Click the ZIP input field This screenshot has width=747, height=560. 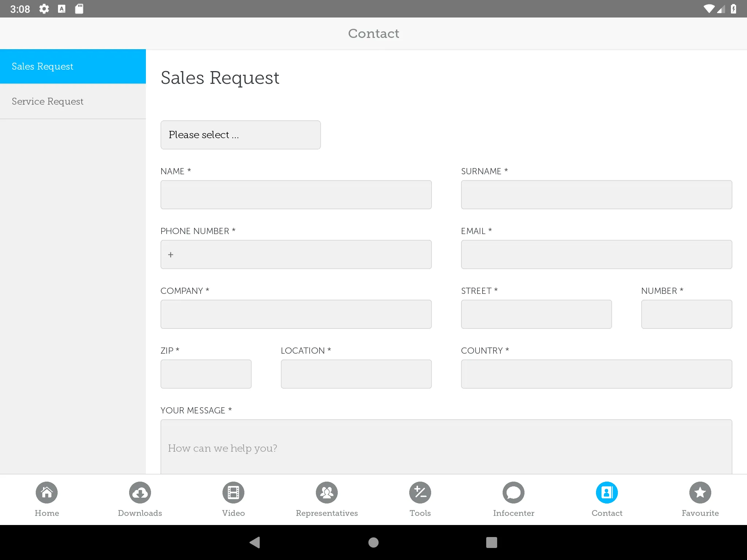coord(206,374)
